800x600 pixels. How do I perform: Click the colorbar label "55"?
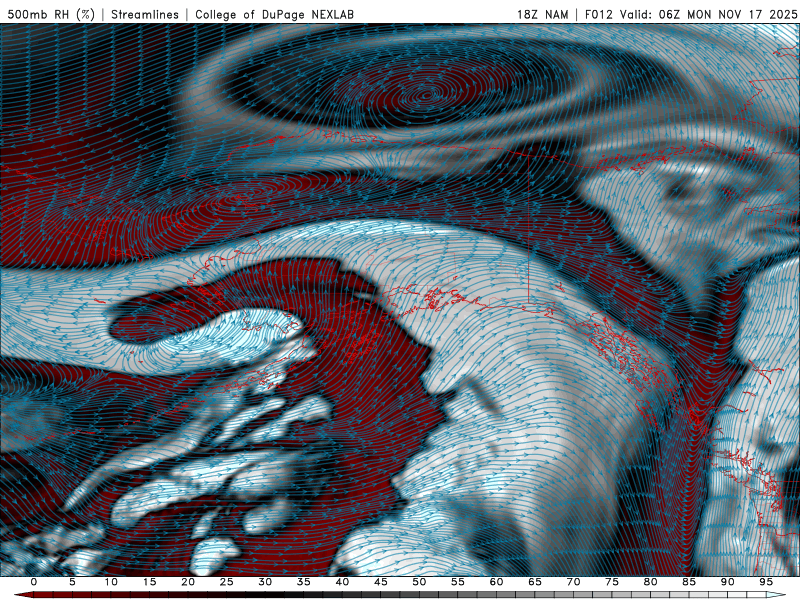pos(458,582)
